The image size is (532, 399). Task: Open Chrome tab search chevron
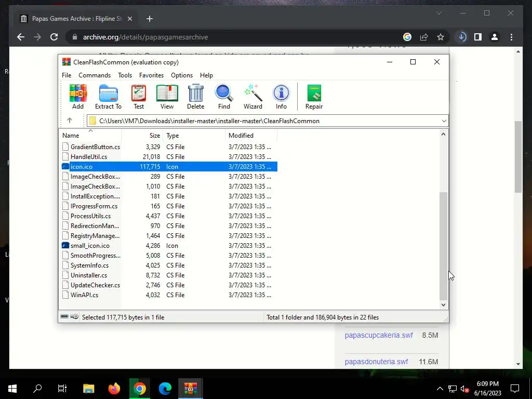click(x=438, y=13)
